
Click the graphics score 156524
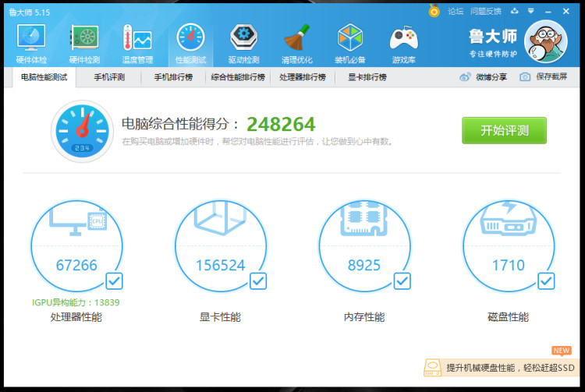click(x=221, y=265)
